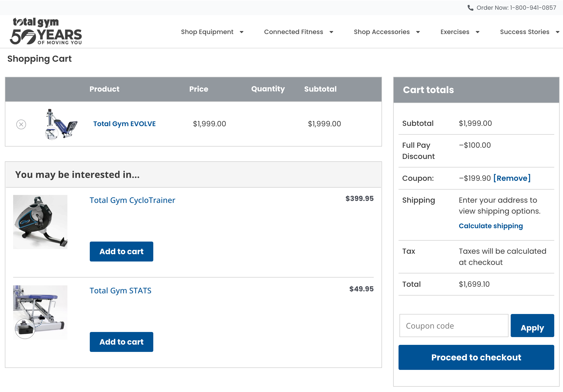Click the Total Gym 50 Years logo
The height and width of the screenshot is (392, 563).
46,31
